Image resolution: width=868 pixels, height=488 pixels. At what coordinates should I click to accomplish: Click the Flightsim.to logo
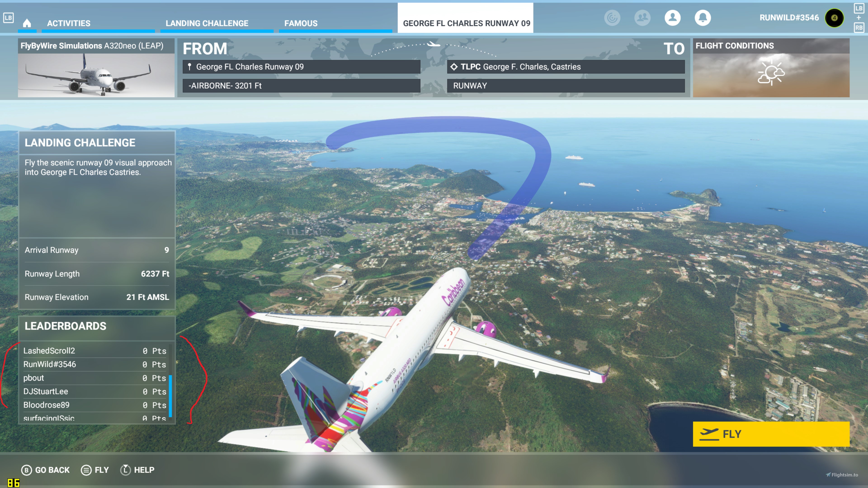(x=842, y=474)
